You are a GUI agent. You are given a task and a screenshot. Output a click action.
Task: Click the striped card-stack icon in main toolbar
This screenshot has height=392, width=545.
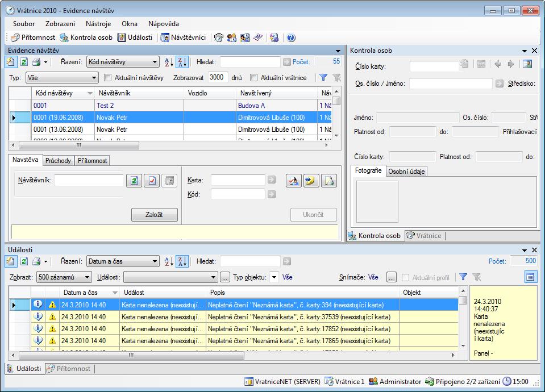click(258, 37)
